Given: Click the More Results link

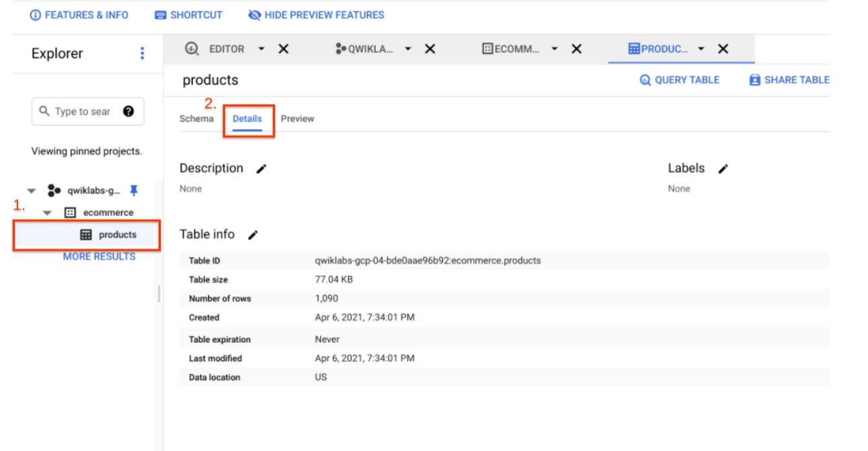Looking at the screenshot, I should click(x=99, y=257).
